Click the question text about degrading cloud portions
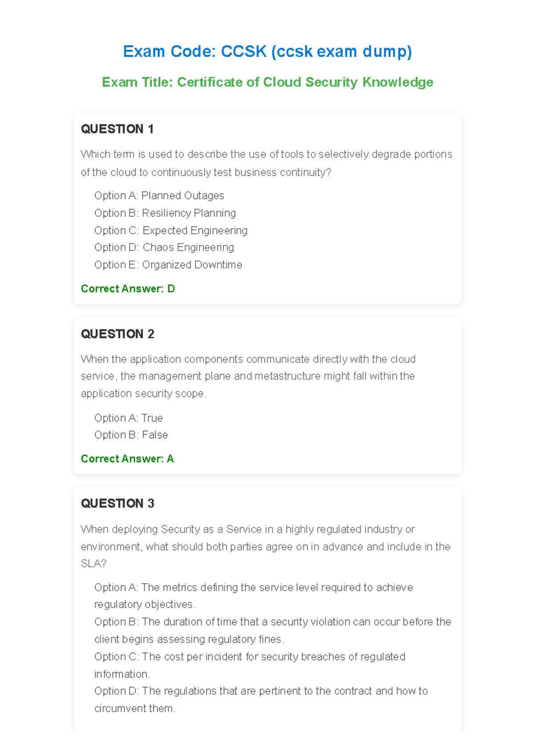Screen dimensions: 534x756 point(266,163)
